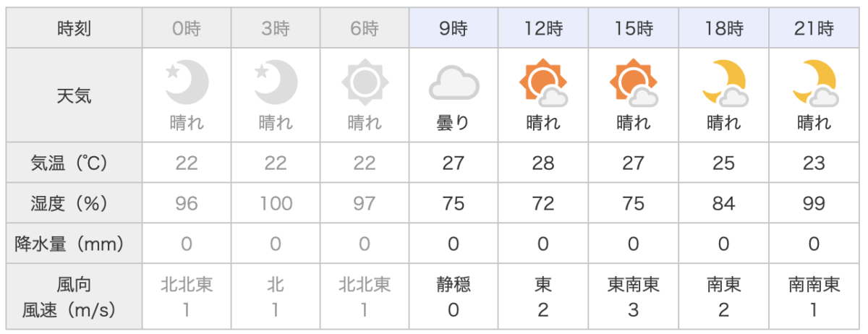Select the 9時 column header

[x=454, y=29]
